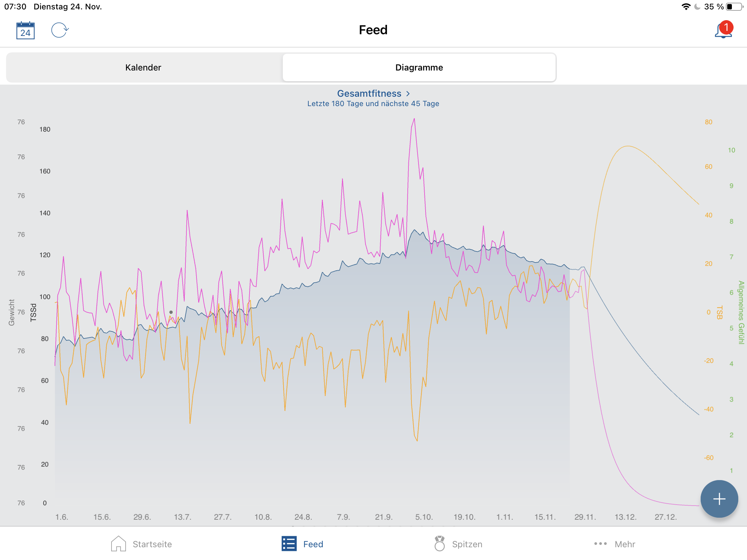
Task: Tap the orange TSB axis label
Action: pos(719,312)
